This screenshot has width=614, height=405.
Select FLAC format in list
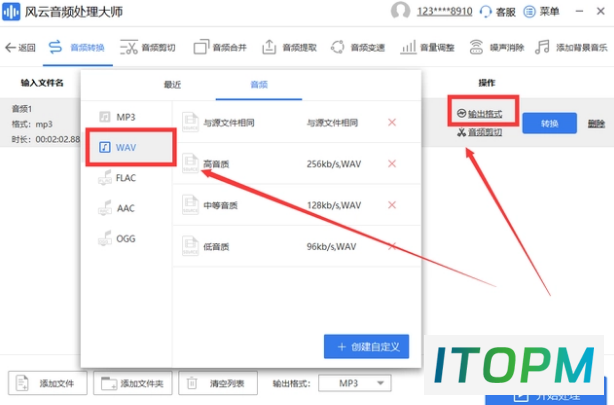(x=126, y=178)
